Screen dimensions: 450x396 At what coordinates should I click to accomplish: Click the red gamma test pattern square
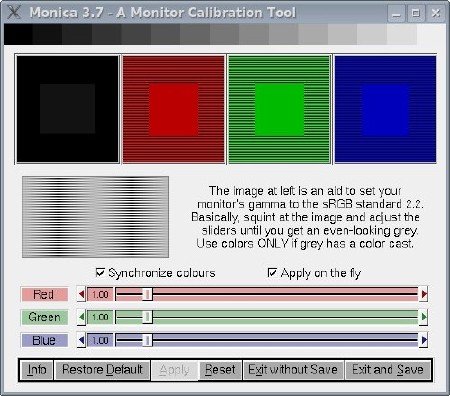pos(174,109)
